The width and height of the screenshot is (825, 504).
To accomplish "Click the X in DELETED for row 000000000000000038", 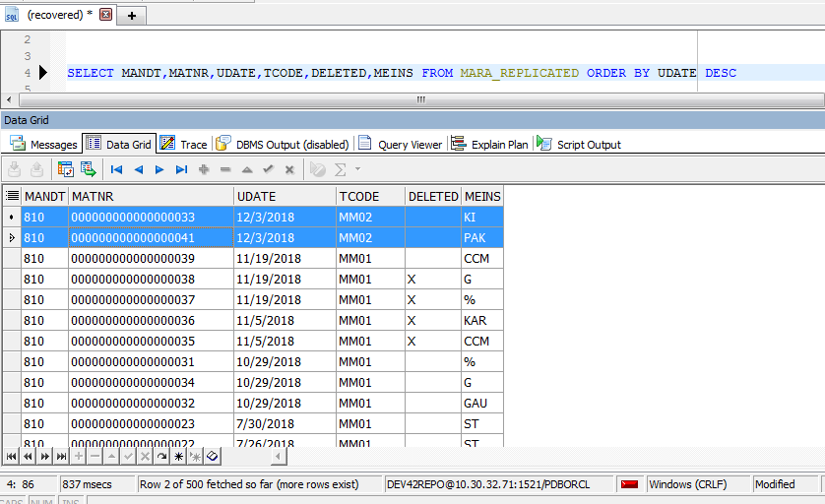I will (412, 280).
